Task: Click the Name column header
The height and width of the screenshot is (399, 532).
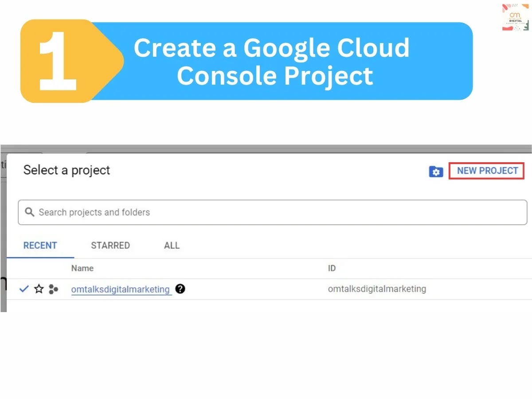Action: 82,268
